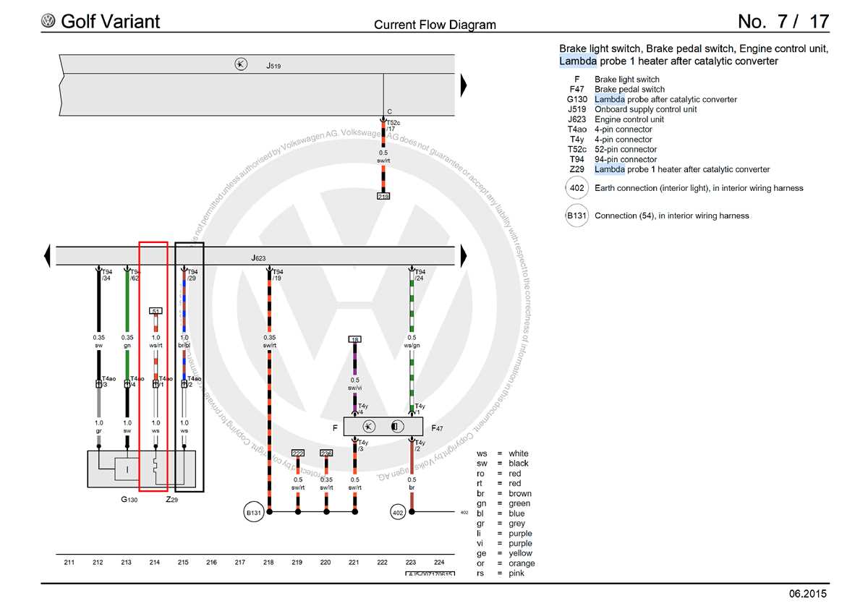Click the '1.0 gr' wire label
The width and height of the screenshot is (868, 614).
click(x=98, y=427)
